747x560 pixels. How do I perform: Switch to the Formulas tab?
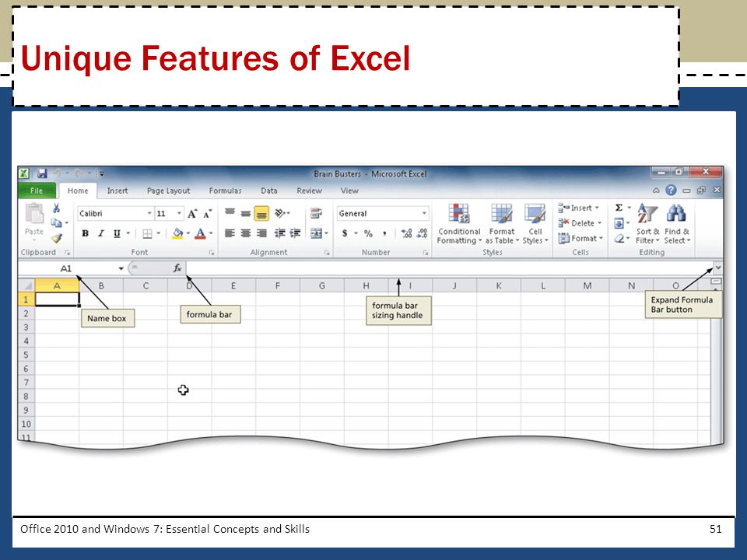225,191
